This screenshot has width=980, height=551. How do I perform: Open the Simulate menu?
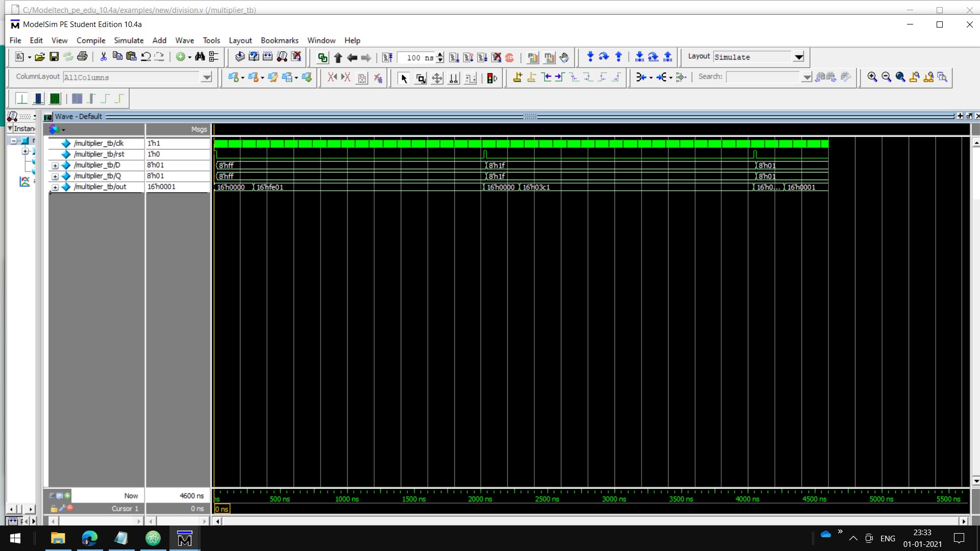pos(129,40)
